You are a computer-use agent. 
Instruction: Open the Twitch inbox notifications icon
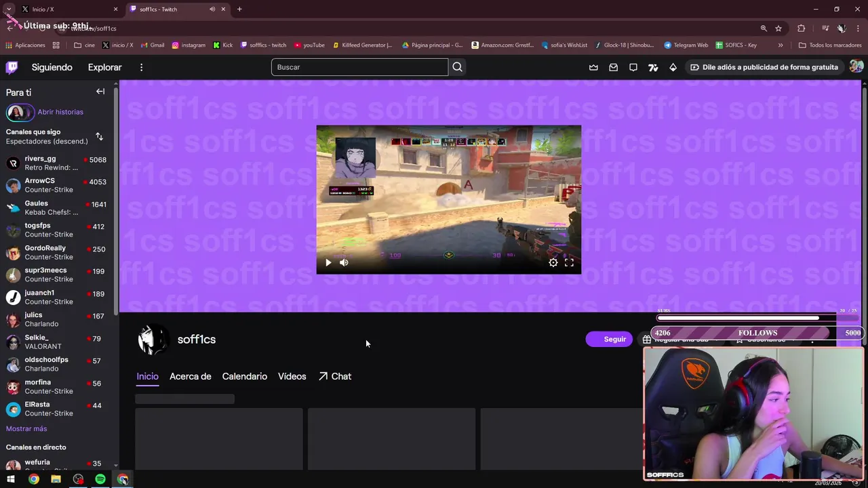point(613,67)
